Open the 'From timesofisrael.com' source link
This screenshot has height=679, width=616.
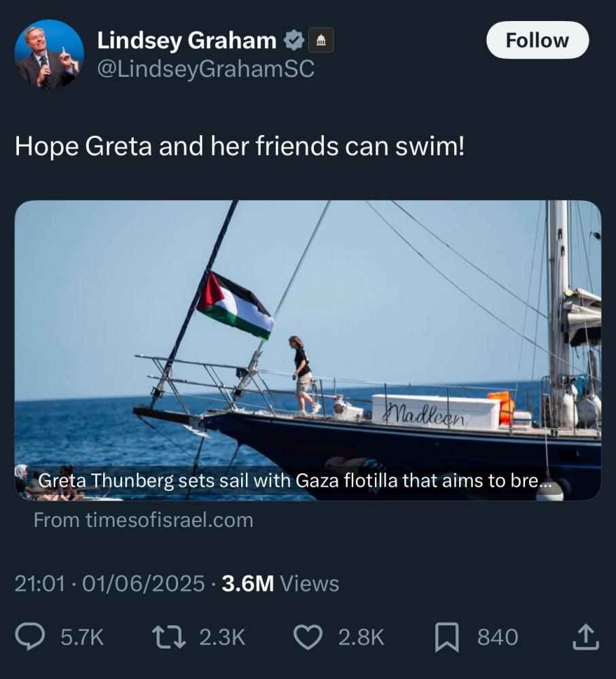[x=143, y=520]
